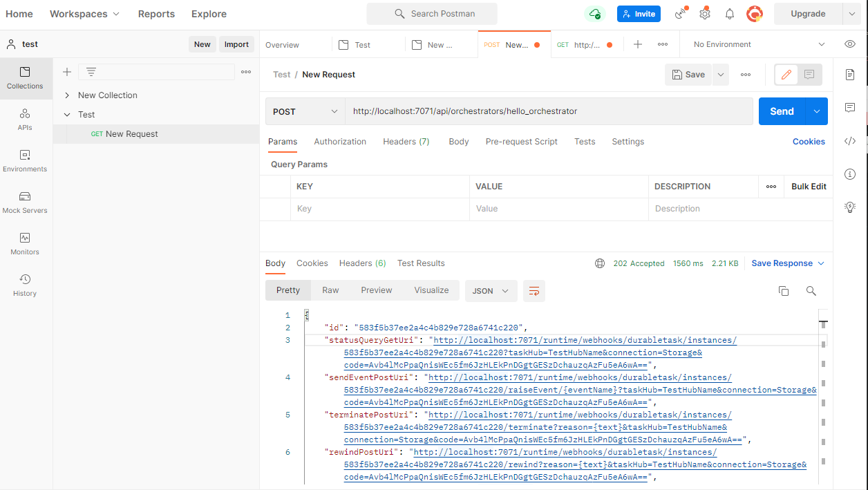The image size is (868, 490).
Task: Open the History sidebar section
Action: click(25, 285)
